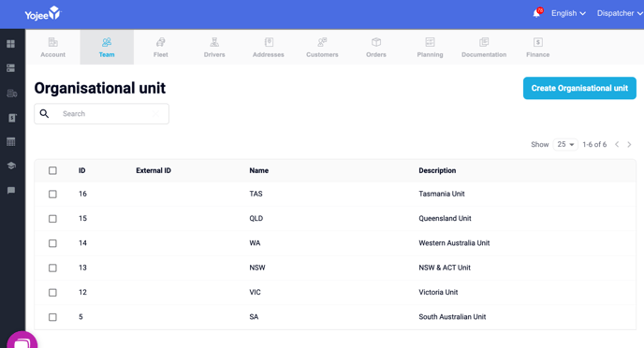Open the Show 25 rows dropdown

[565, 144]
